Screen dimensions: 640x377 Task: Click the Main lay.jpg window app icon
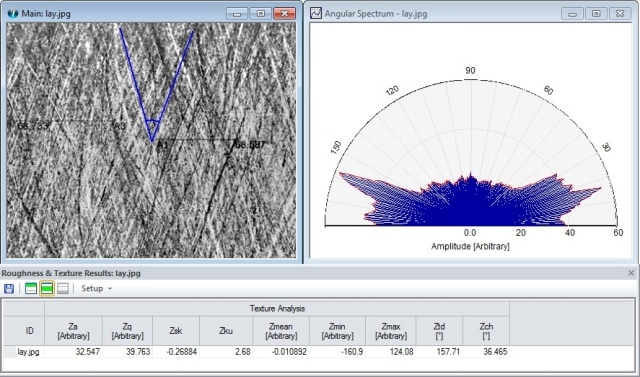pyautogui.click(x=13, y=13)
